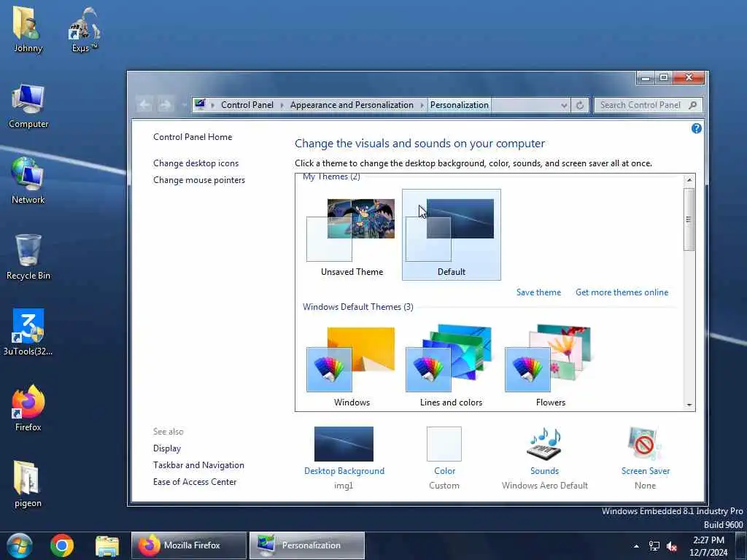Viewport: 747px width, 560px height.
Task: Refresh the Personalization page
Action: point(580,105)
